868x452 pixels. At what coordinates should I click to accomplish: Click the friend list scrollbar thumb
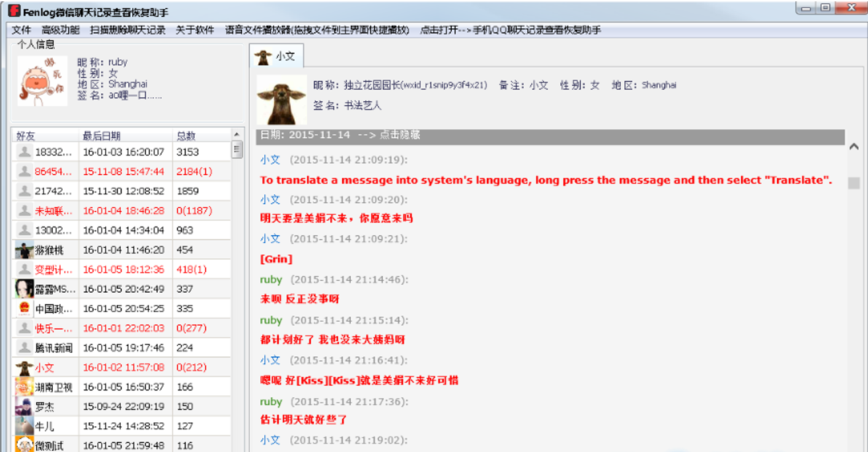[237, 150]
